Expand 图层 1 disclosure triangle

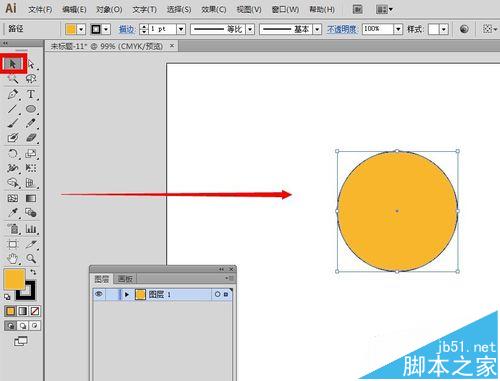pos(127,295)
